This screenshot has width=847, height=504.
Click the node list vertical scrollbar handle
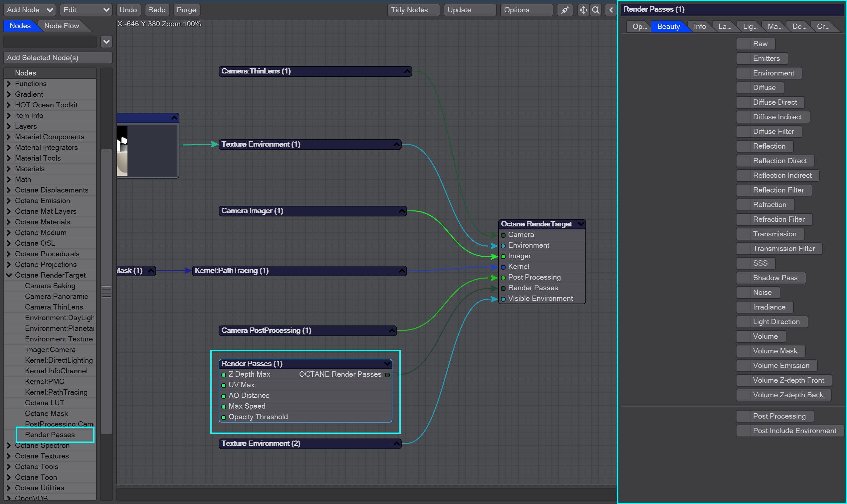point(106,291)
